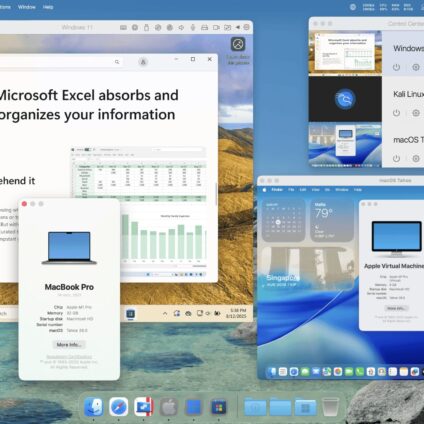Open settings gear for Kali Linux
424x424 pixels.
[x=416, y=113]
